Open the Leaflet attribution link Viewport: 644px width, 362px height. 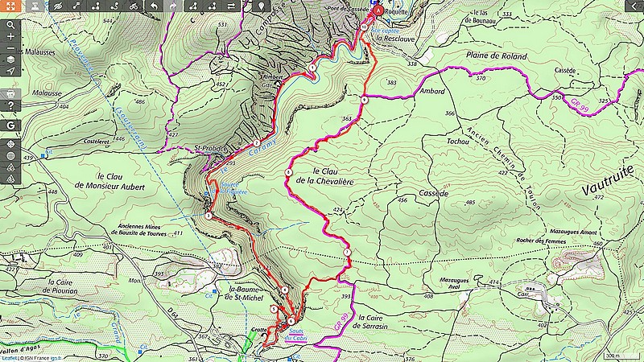(9, 358)
